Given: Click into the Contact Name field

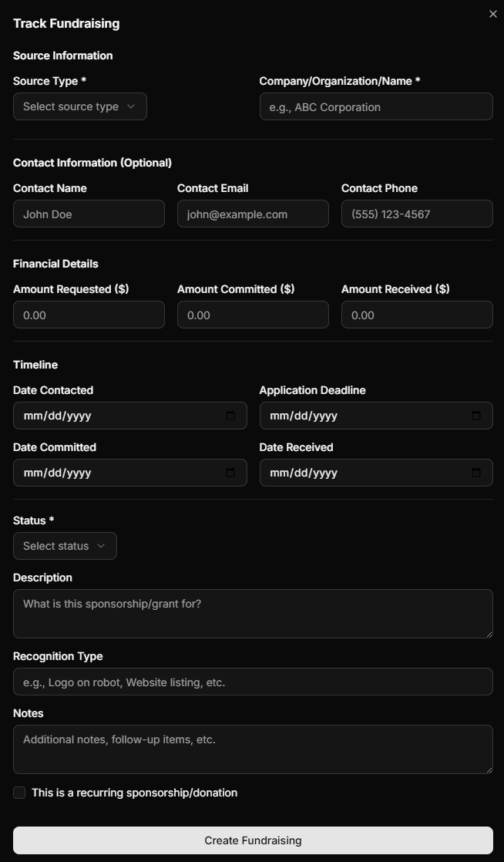Looking at the screenshot, I should tap(89, 214).
